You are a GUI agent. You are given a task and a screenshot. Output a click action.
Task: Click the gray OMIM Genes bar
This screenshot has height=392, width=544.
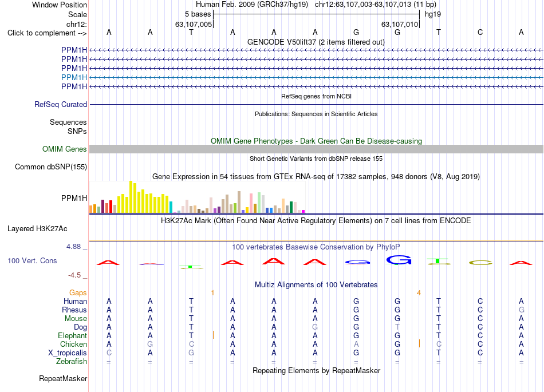[x=316, y=149]
